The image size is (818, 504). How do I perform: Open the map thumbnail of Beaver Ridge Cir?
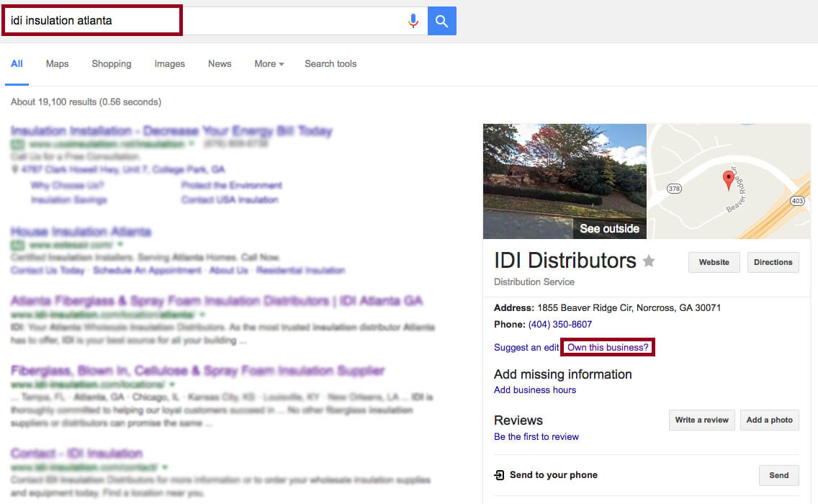(x=729, y=181)
